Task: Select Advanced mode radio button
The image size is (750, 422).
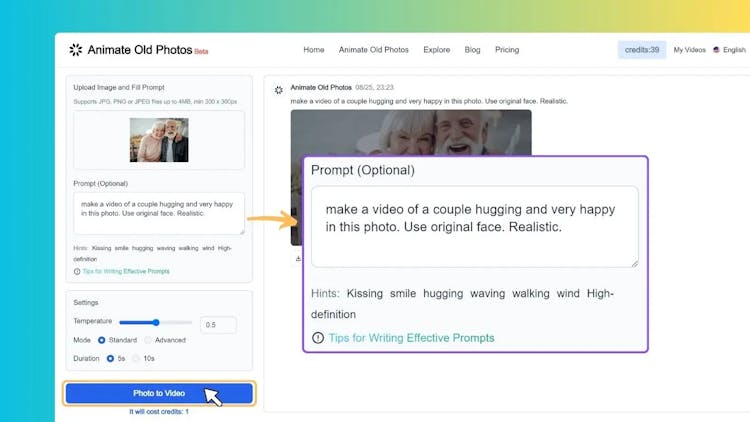Action: click(x=148, y=340)
